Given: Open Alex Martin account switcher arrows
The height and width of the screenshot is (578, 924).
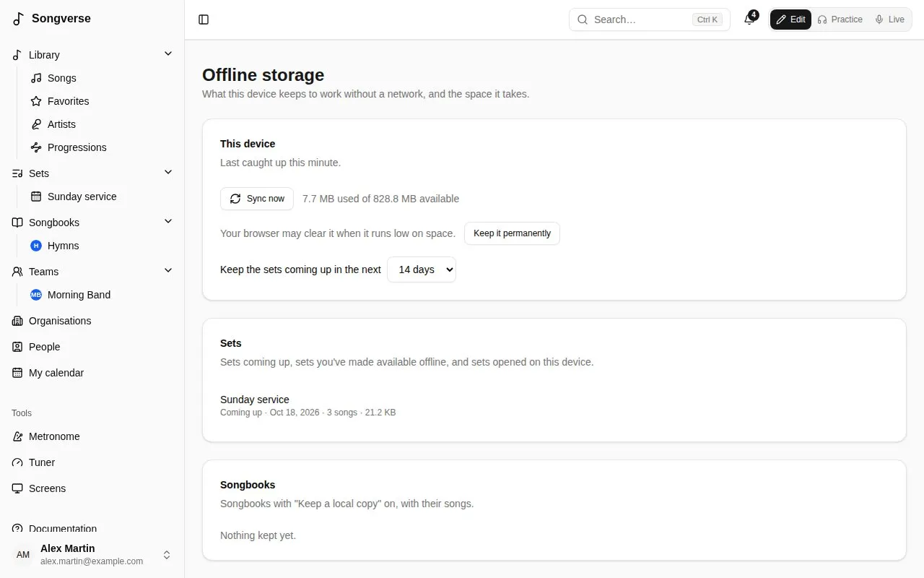Looking at the screenshot, I should [167, 555].
